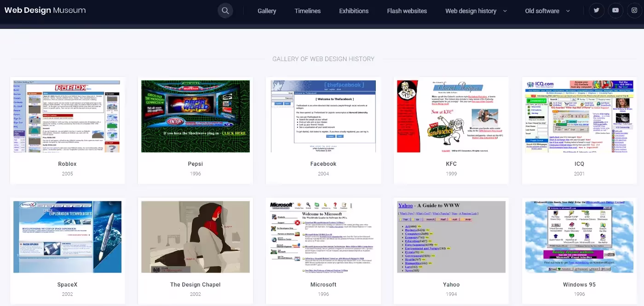Open the Twitter social icon

tap(596, 11)
